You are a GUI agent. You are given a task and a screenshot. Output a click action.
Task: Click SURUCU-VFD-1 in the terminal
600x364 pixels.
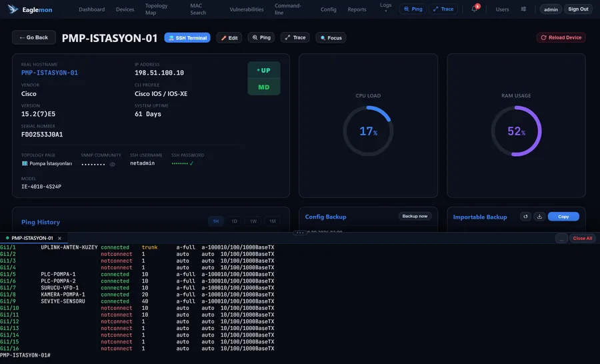[x=60, y=287]
